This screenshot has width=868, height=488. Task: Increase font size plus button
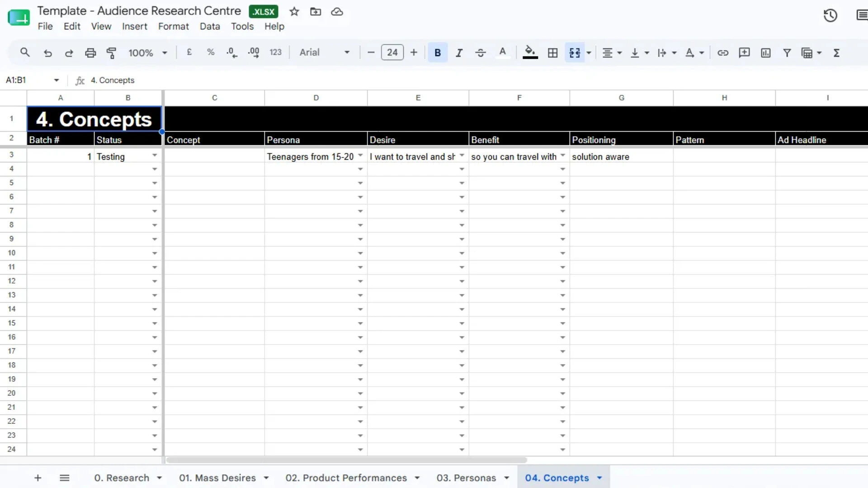[x=414, y=52]
